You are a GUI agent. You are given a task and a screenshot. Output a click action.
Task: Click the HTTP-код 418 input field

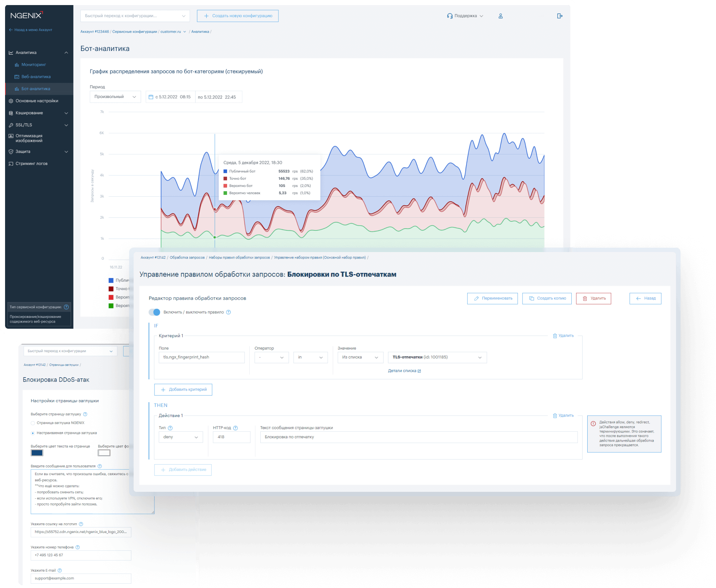(x=232, y=437)
